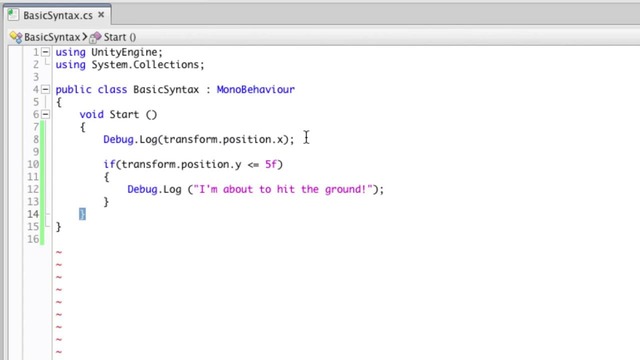Click line number 16 in the gutter
Viewport: 640px width, 360px height.
[33, 239]
